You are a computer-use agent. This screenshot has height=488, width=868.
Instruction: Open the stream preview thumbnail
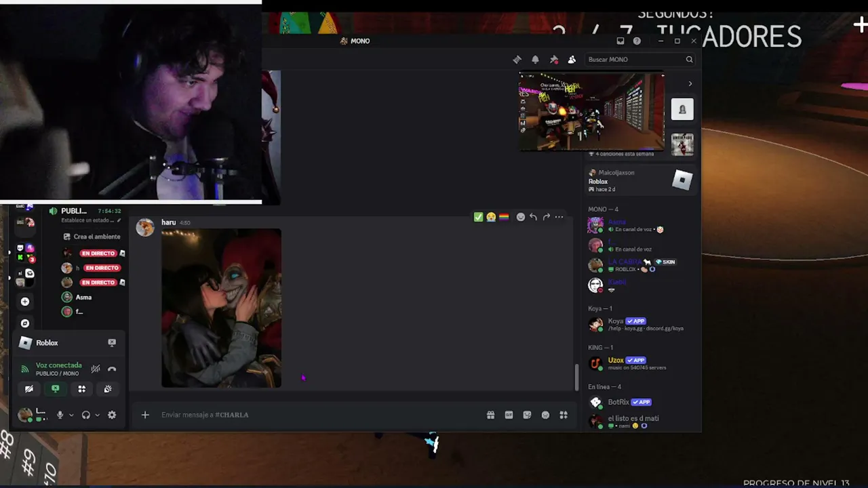(591, 112)
